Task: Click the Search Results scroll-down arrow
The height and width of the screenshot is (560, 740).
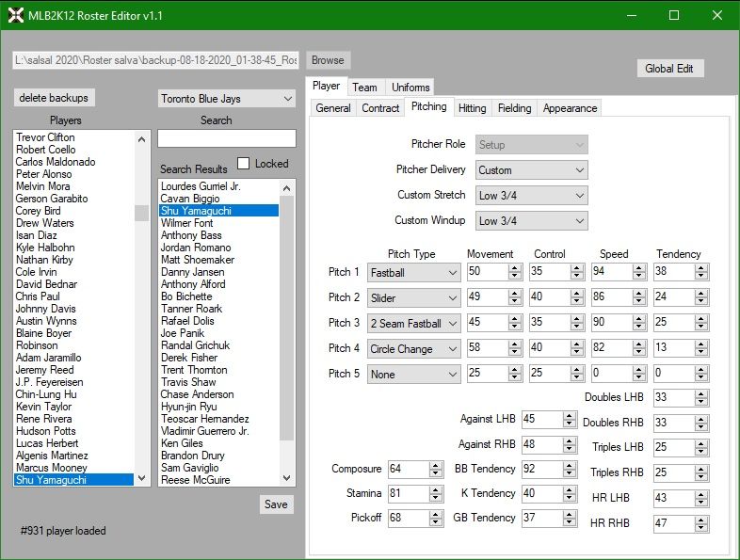Action: pyautogui.click(x=286, y=478)
